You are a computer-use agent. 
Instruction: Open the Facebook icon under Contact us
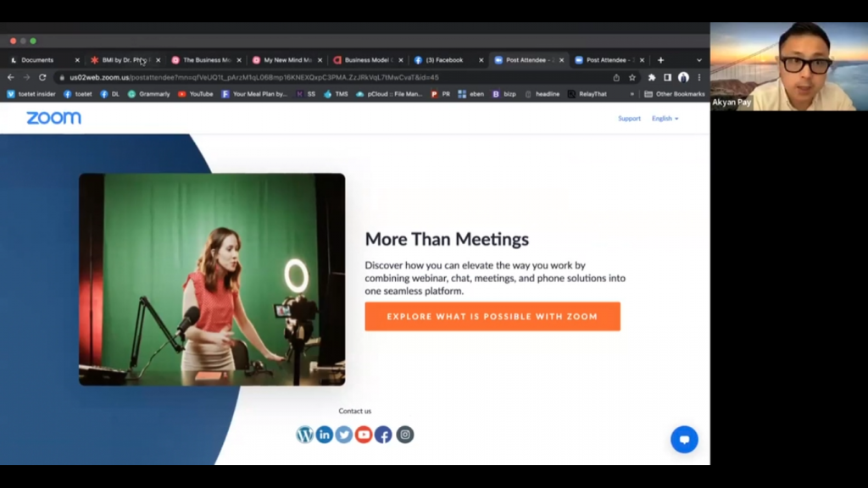pos(383,435)
